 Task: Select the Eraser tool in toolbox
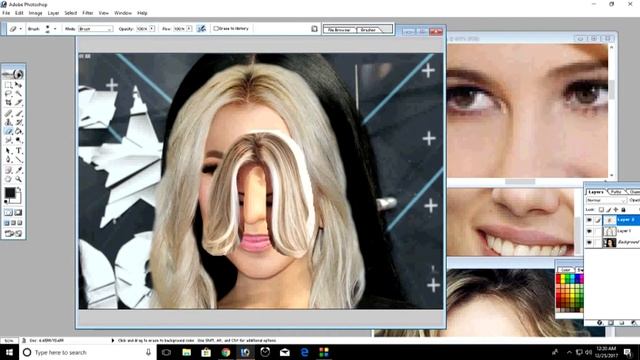pos(8,131)
